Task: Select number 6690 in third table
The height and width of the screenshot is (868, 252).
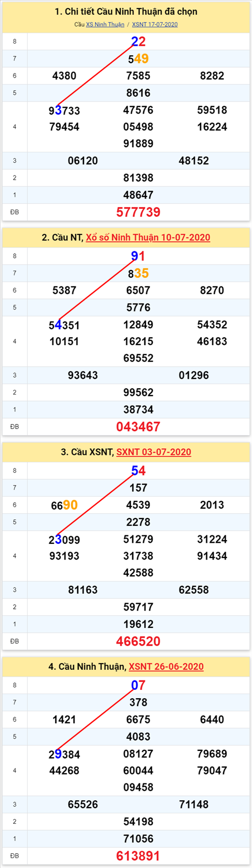Action: pos(64,505)
